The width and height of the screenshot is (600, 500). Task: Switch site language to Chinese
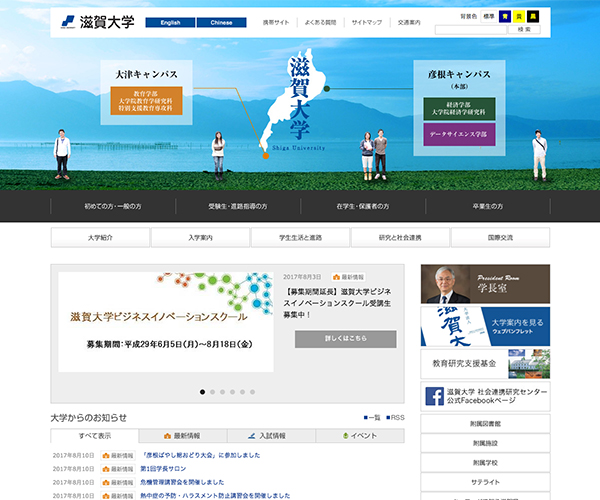222,23
